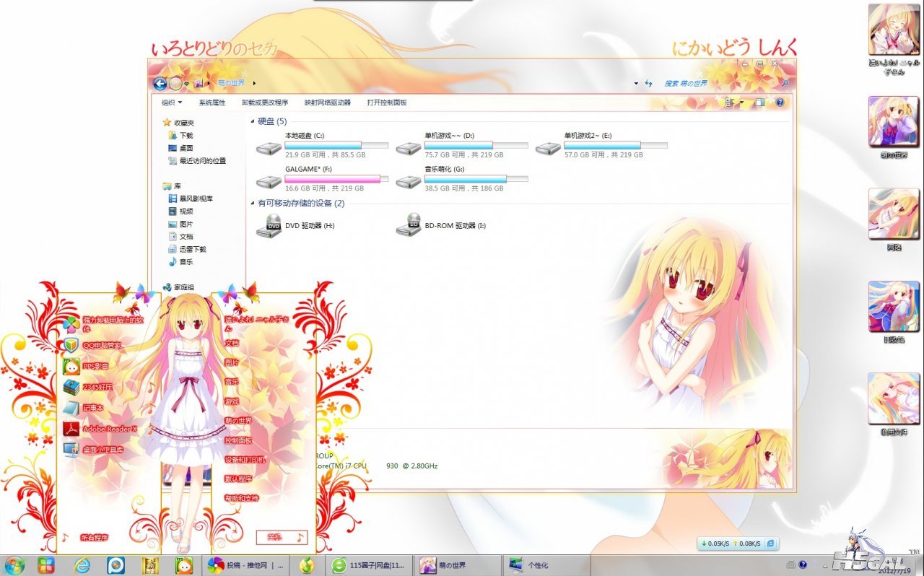Collapse the 硬盘 (5) group
Viewport: 924px width, 576px height.
[x=252, y=122]
